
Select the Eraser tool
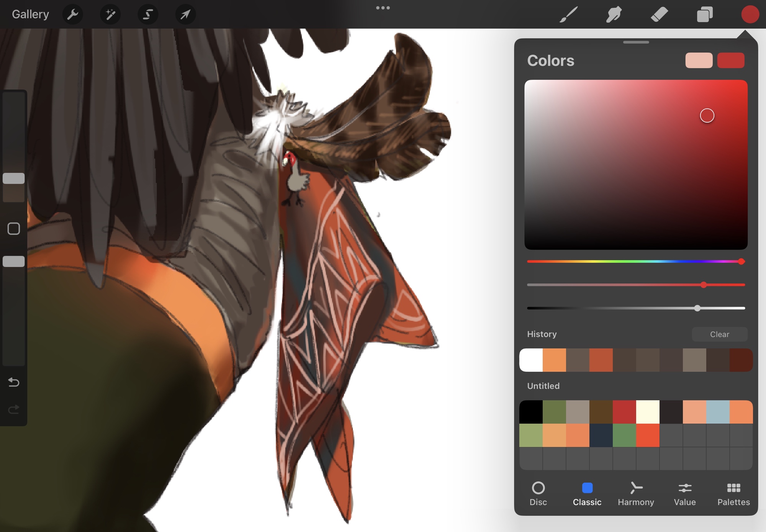pos(659,15)
